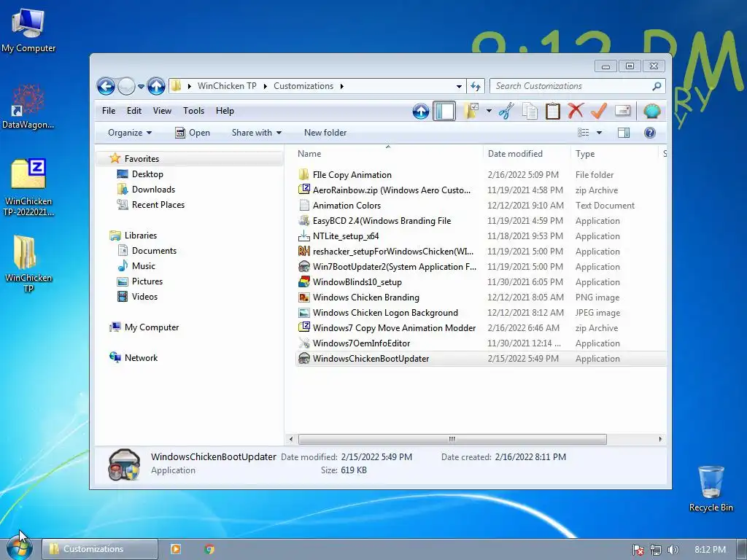
Task: Click the volume speaker tray icon
Action: (673, 550)
